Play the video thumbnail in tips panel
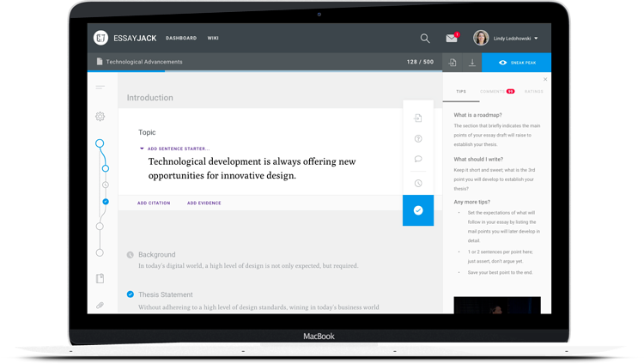Screen dimensions: 644x364 (x=497, y=306)
